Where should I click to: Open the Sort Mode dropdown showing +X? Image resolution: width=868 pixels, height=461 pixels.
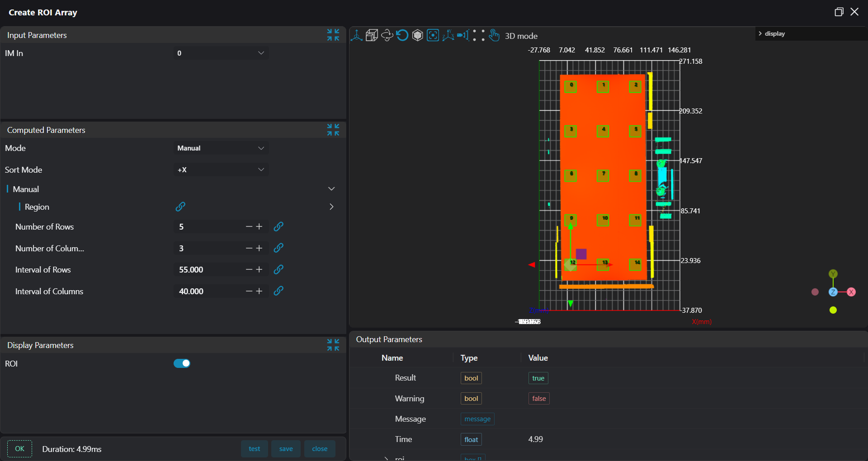221,170
